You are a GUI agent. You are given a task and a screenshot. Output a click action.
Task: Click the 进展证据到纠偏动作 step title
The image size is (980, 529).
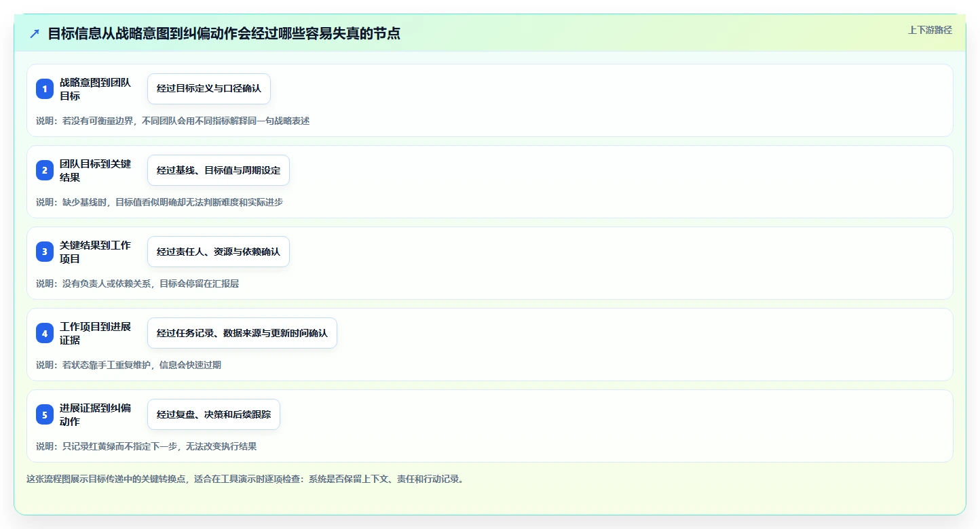tap(95, 414)
